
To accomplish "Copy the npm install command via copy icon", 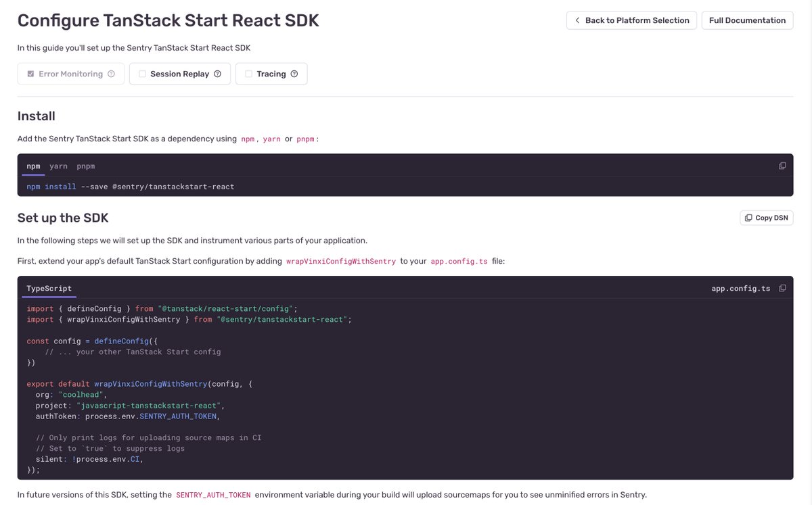I will point(782,166).
